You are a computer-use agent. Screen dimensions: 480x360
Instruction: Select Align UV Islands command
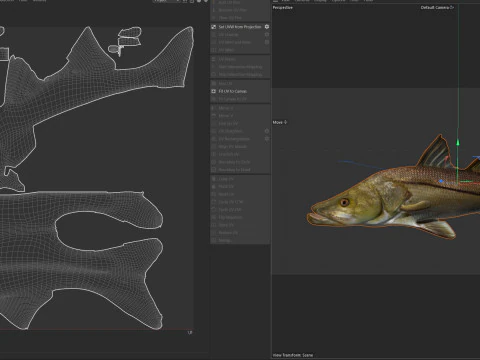pyautogui.click(x=229, y=146)
